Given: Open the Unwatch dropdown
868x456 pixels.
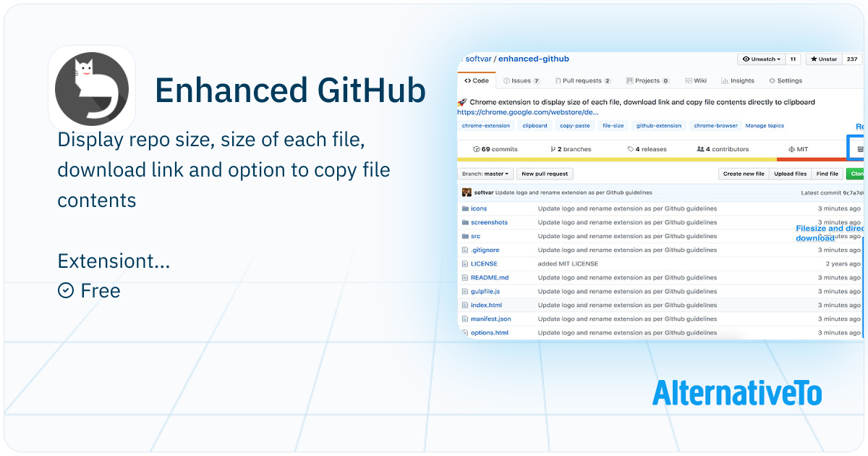Looking at the screenshot, I should pos(760,59).
